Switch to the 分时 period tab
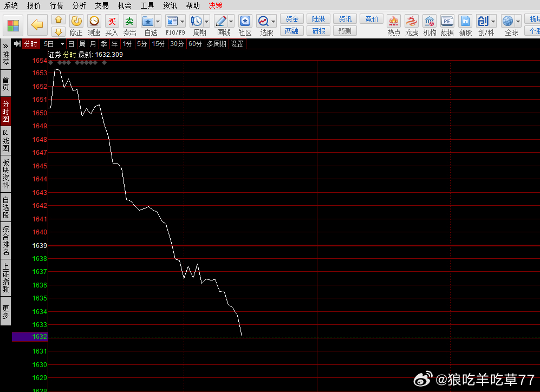Viewport: 540px width, 392px height. tap(31, 44)
